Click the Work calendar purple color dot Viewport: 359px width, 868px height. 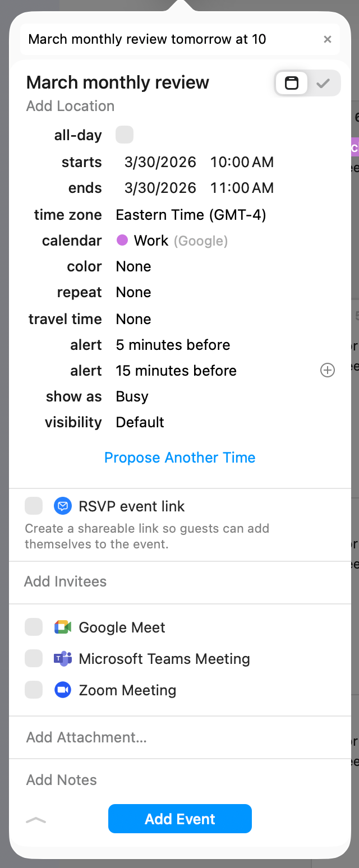tap(122, 241)
